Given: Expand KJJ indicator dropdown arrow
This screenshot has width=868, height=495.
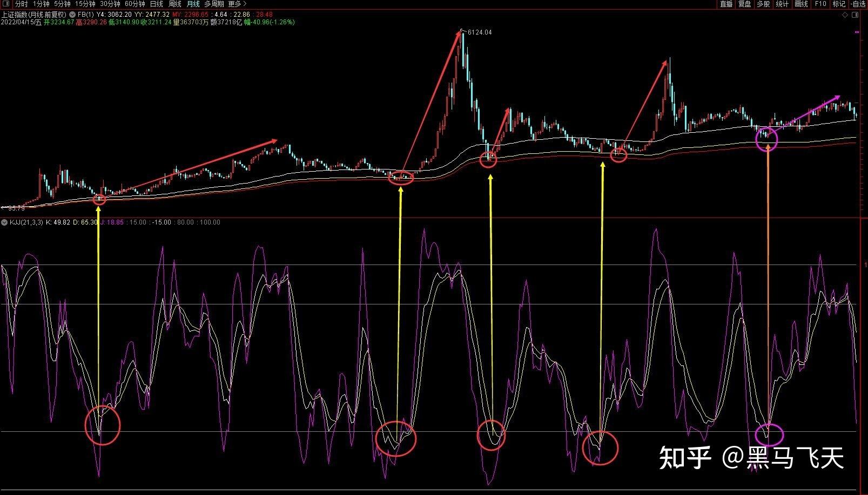Looking at the screenshot, I should click(4, 222).
